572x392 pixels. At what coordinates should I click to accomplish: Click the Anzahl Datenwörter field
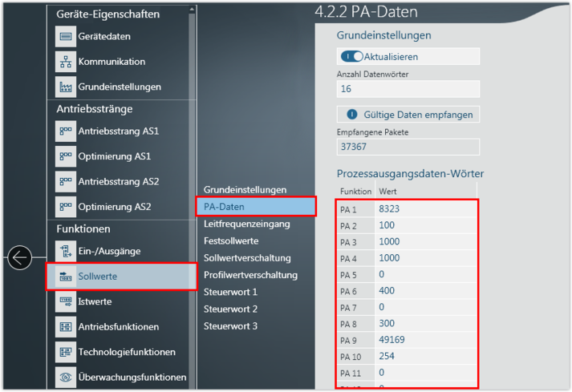[408, 89]
